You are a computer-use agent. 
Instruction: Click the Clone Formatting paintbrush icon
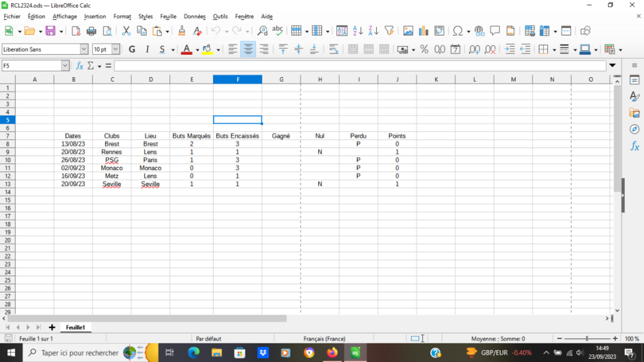182,31
